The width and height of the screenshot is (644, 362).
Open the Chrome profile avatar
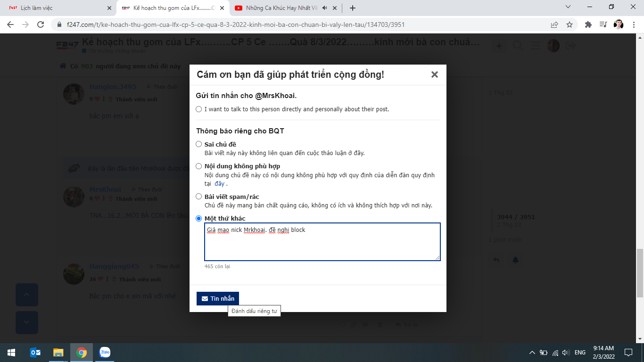619,25
